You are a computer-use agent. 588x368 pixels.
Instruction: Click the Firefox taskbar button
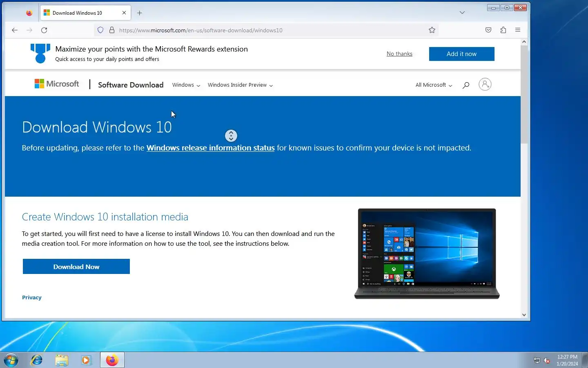(x=112, y=360)
